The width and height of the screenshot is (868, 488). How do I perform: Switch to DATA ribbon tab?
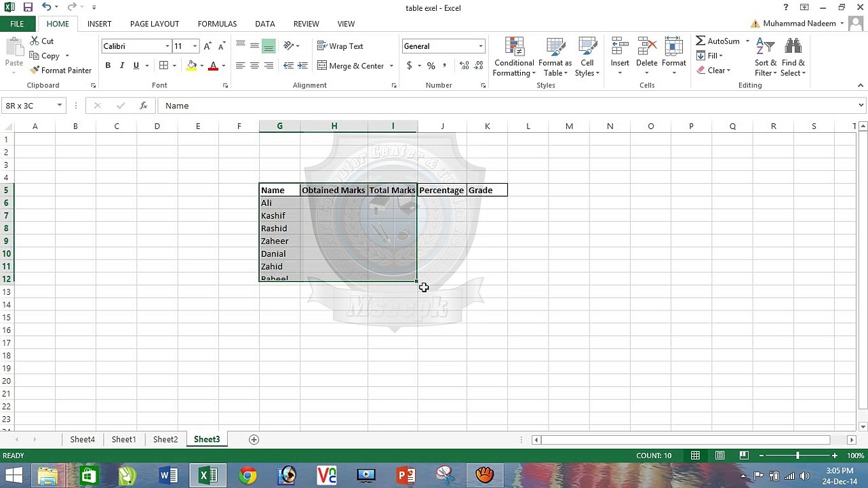[x=265, y=24]
